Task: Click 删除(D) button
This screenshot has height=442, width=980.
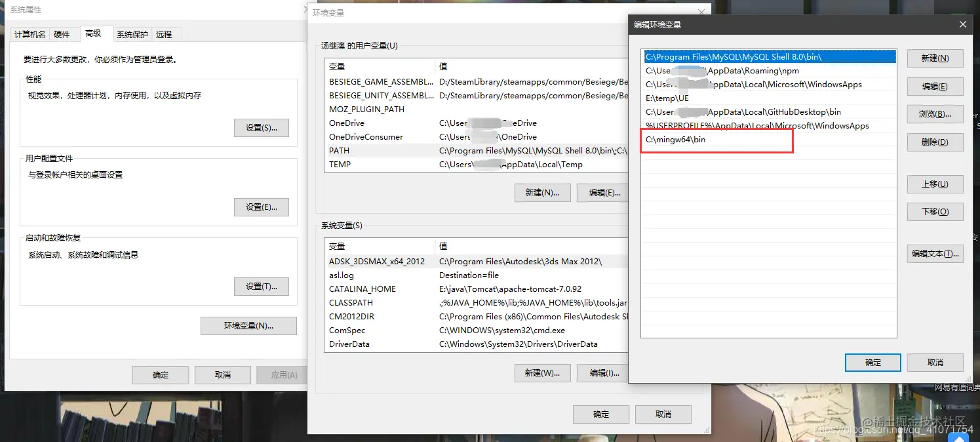Action: tap(935, 142)
